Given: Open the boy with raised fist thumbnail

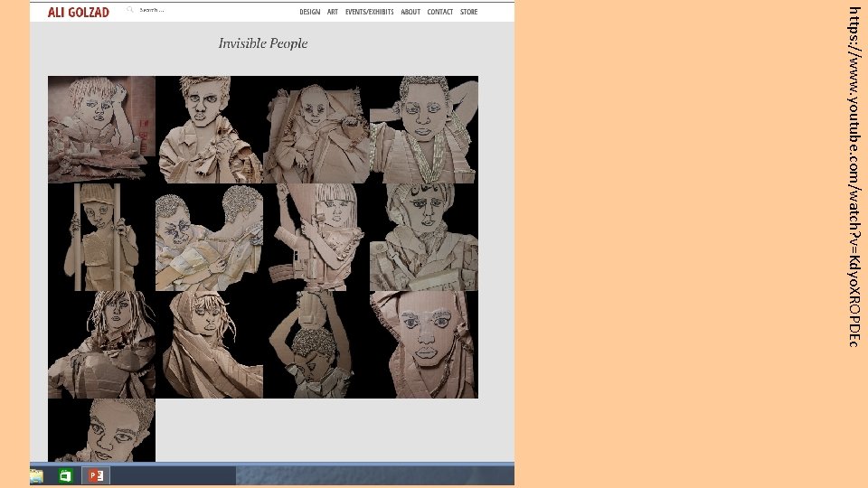Looking at the screenshot, I should pyautogui.click(x=209, y=129).
